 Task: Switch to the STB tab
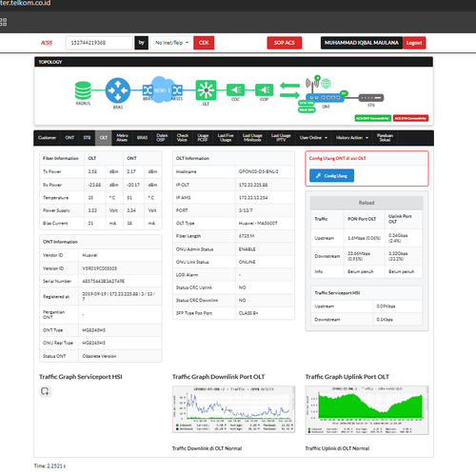87,138
